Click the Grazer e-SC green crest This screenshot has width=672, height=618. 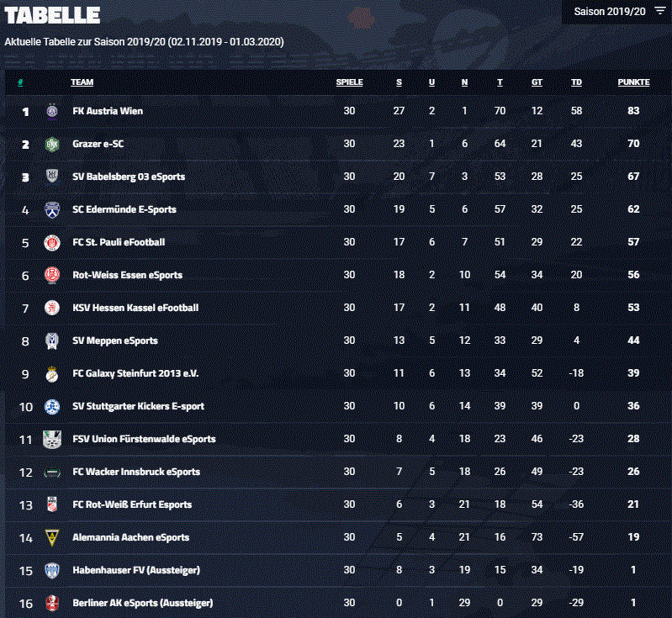[x=52, y=144]
